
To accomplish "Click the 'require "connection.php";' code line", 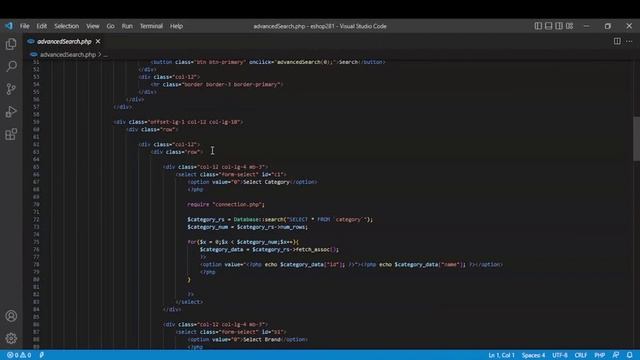I will (226, 204).
